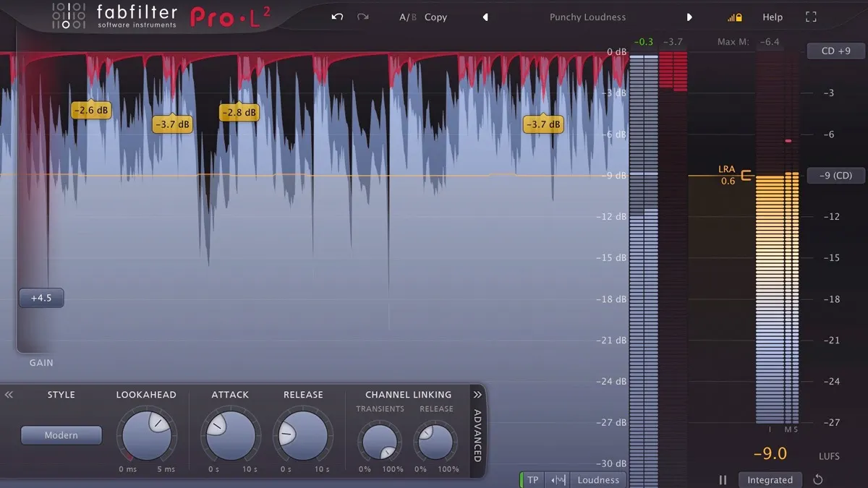The height and width of the screenshot is (488, 868).
Task: Click the FabFilter logo
Action: click(114, 16)
